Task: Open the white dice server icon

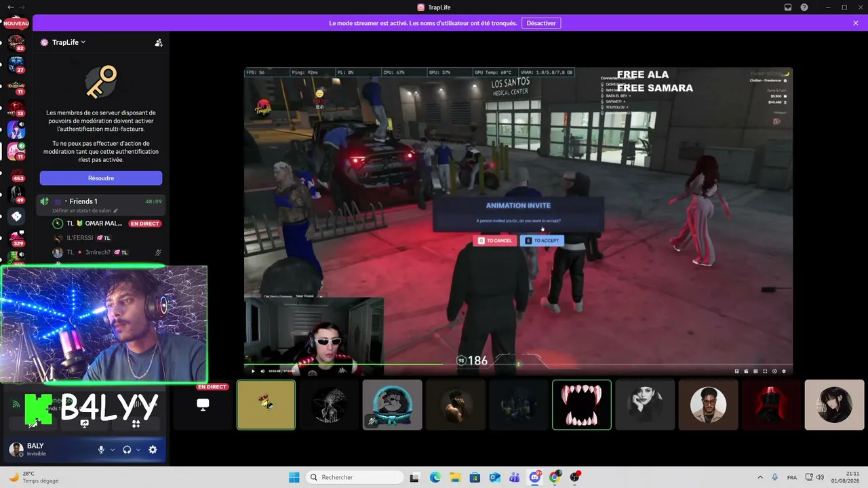Action: point(16,217)
